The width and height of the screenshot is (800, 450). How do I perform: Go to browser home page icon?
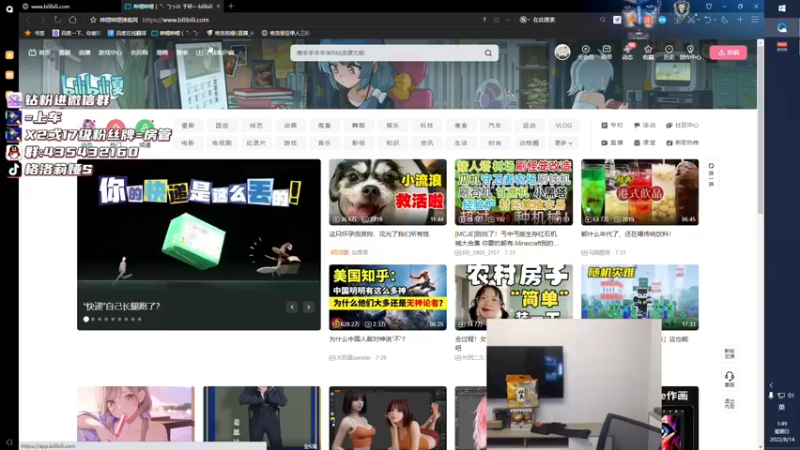(72, 20)
